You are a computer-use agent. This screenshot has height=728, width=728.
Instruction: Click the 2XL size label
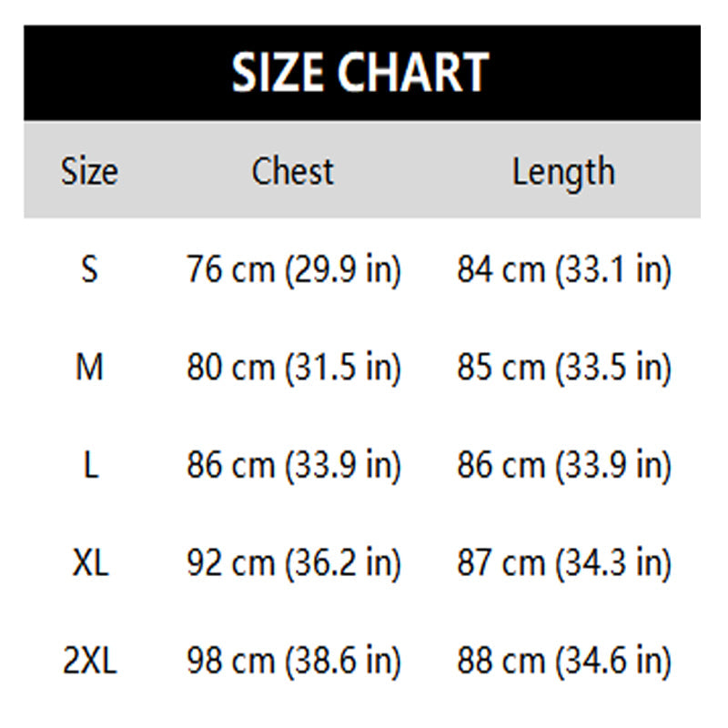click(89, 662)
